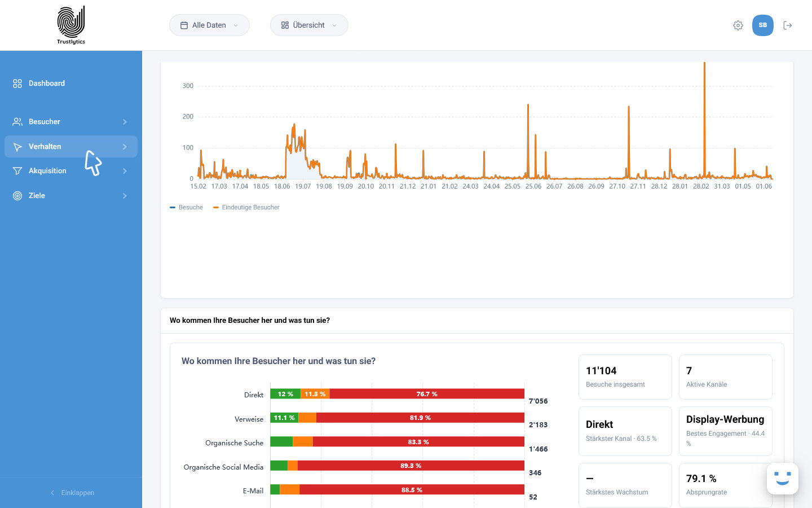Toggle the Eindeutige Besucher legend series
Image resolution: width=812 pixels, height=508 pixels.
pyautogui.click(x=246, y=208)
